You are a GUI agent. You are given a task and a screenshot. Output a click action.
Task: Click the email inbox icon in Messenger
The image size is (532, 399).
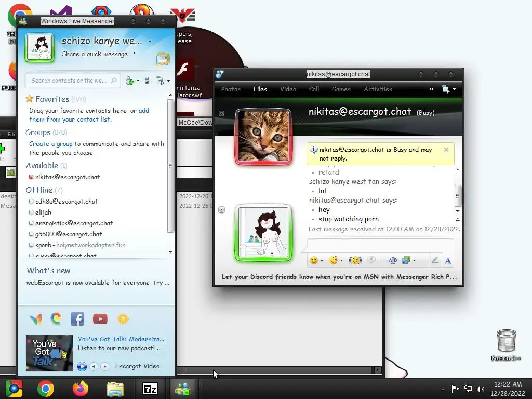(x=163, y=59)
